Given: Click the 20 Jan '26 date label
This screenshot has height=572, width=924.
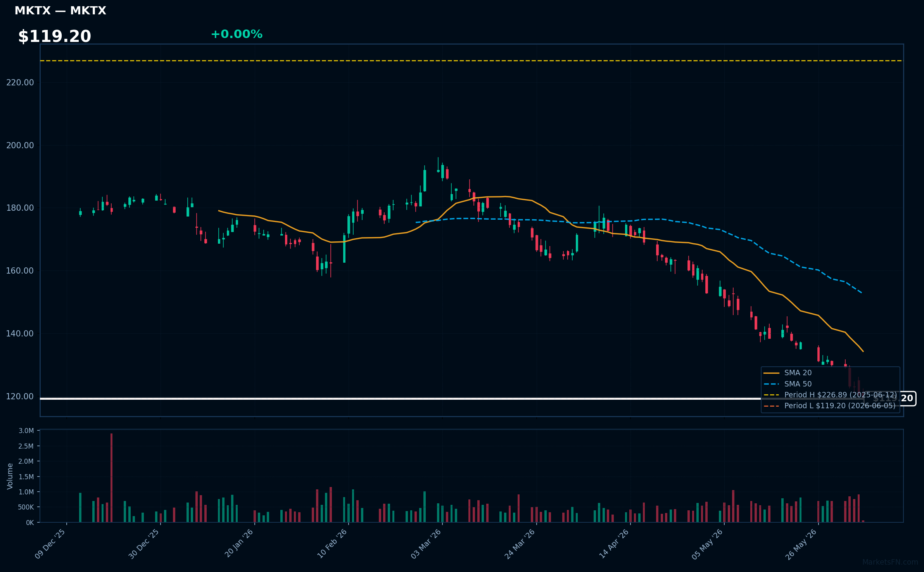Looking at the screenshot, I should (238, 543).
